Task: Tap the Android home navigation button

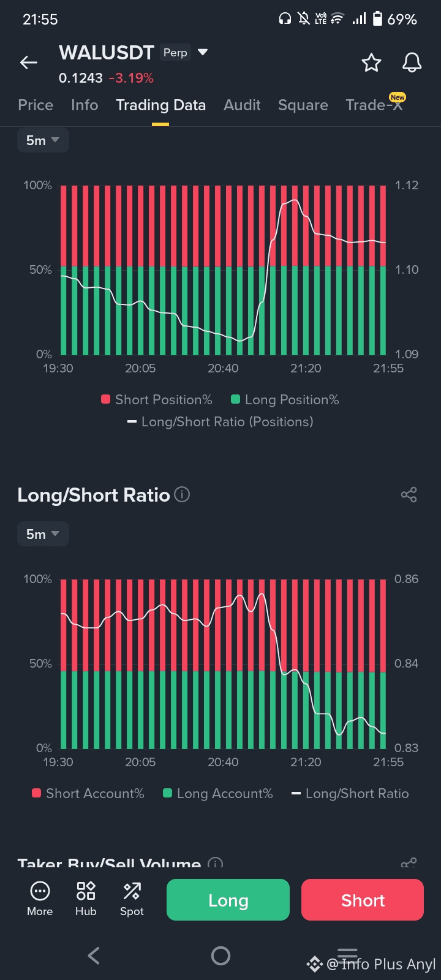Action: tap(221, 956)
